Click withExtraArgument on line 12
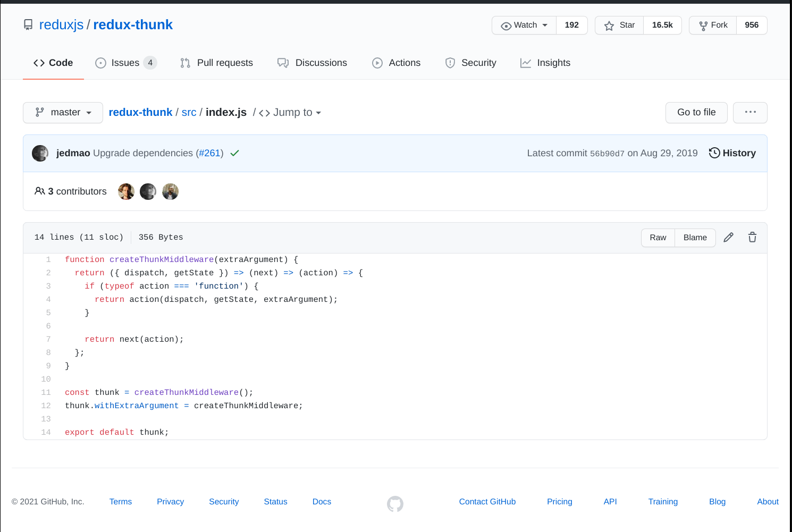 pos(137,406)
